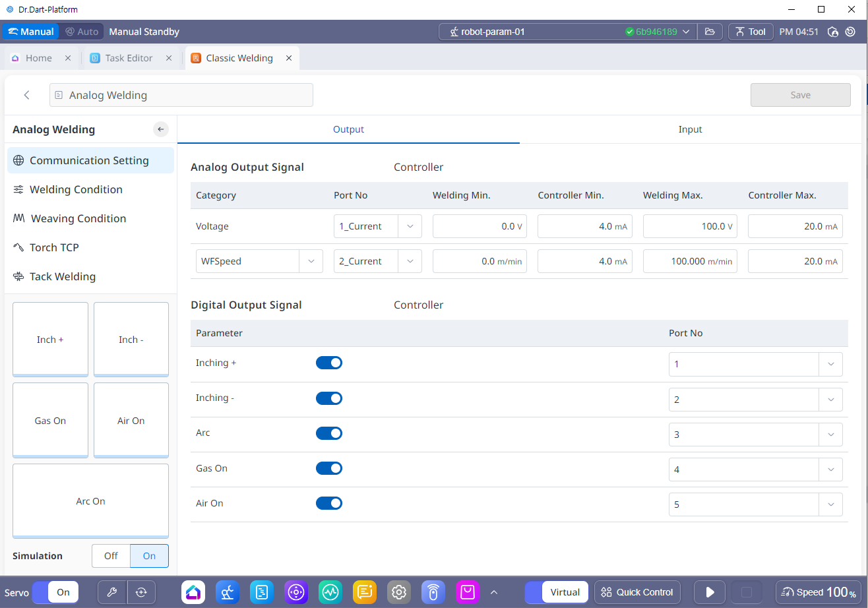Select Welding Condition in the sidebar
Image resolution: width=868 pixels, height=608 pixels.
pyautogui.click(x=76, y=189)
